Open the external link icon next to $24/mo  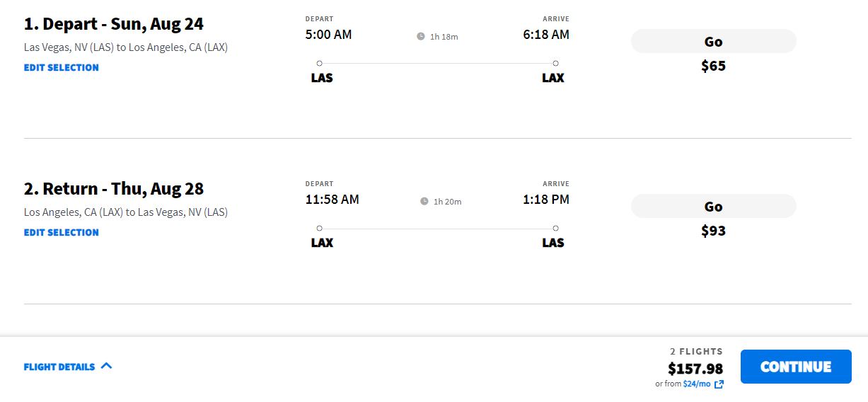coord(719,384)
